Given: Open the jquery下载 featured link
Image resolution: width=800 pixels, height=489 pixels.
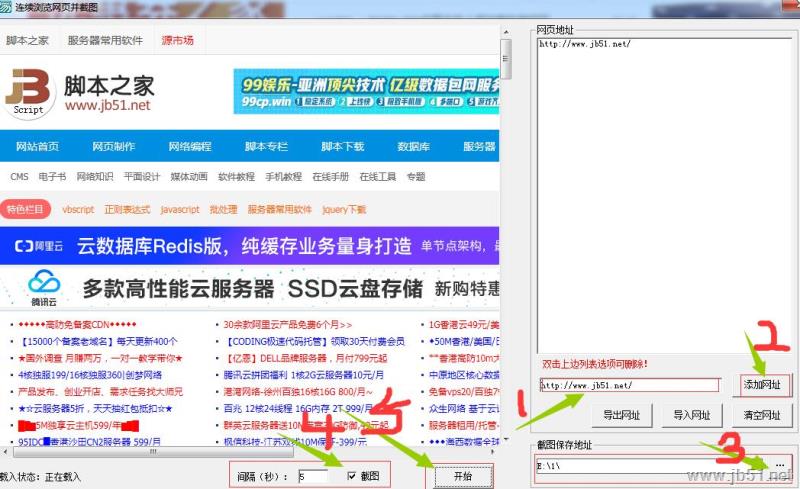Looking at the screenshot, I should pyautogui.click(x=343, y=209).
